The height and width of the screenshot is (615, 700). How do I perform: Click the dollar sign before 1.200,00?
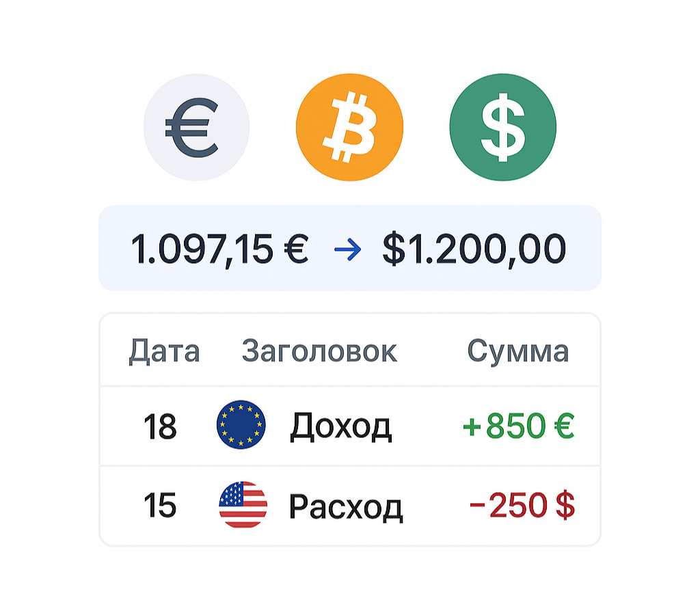[x=393, y=249]
